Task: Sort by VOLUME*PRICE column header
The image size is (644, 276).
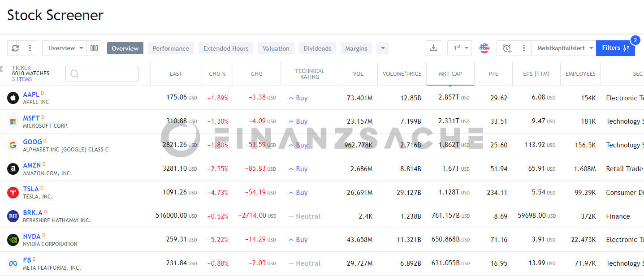Action: 402,74
